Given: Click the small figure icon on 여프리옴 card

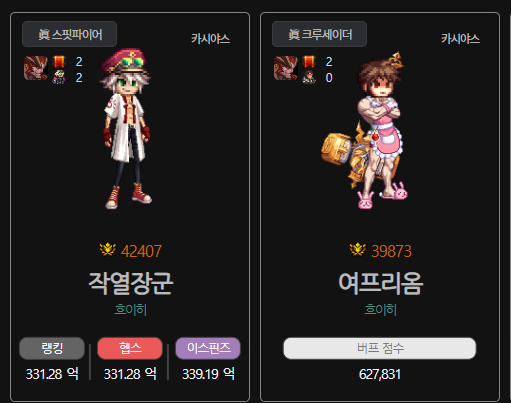Looking at the screenshot, I should coord(309,77).
